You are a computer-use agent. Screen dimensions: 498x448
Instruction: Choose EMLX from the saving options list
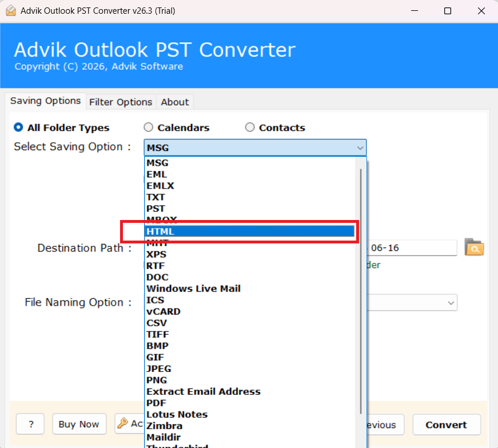tap(250, 186)
